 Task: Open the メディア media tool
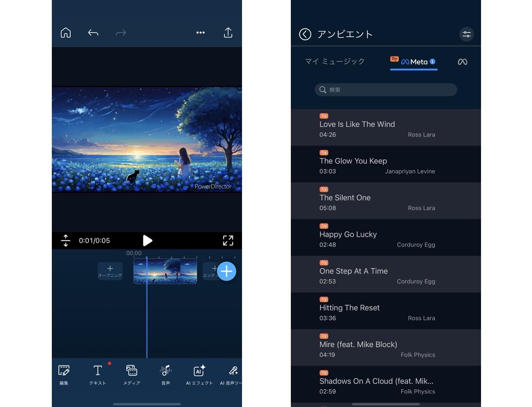click(132, 375)
